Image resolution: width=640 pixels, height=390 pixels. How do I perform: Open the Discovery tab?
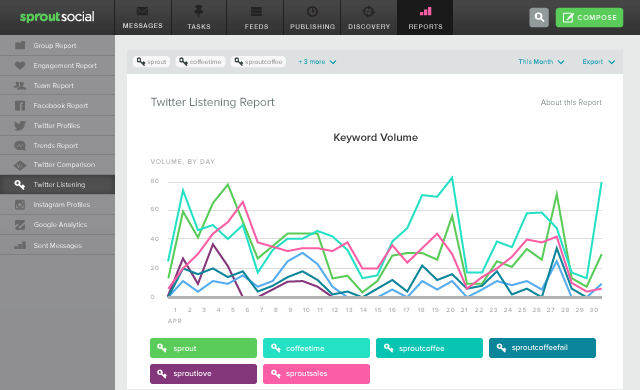369,17
